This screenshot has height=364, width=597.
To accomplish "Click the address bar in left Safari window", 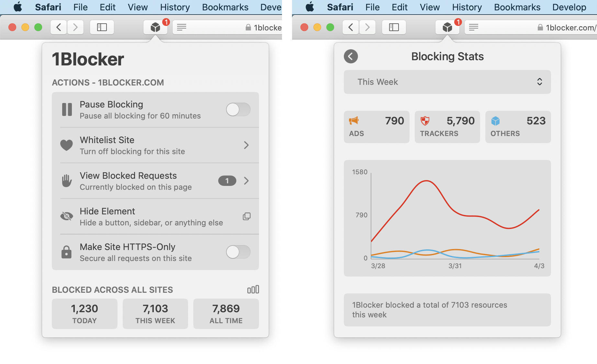I will (227, 27).
